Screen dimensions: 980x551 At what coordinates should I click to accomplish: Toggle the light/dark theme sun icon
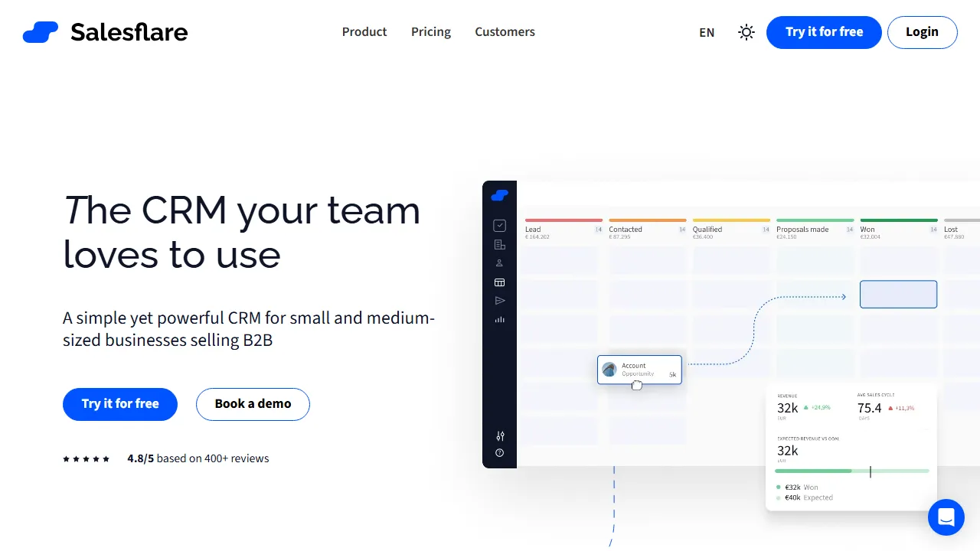click(746, 32)
